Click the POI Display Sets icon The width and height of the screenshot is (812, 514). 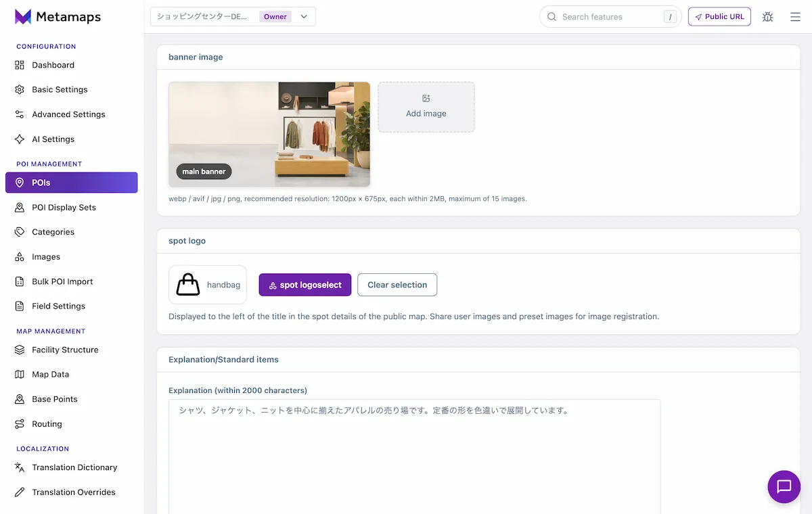tap(20, 208)
